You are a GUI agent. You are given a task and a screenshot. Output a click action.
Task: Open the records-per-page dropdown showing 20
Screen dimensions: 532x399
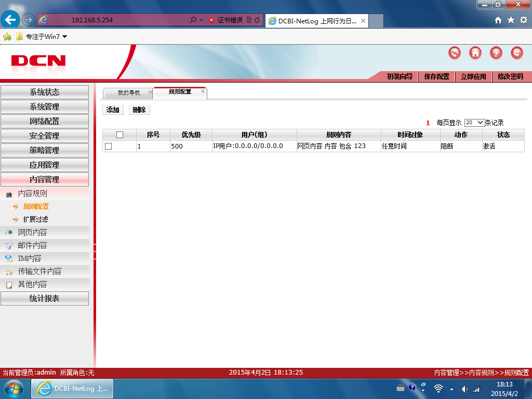click(x=474, y=123)
